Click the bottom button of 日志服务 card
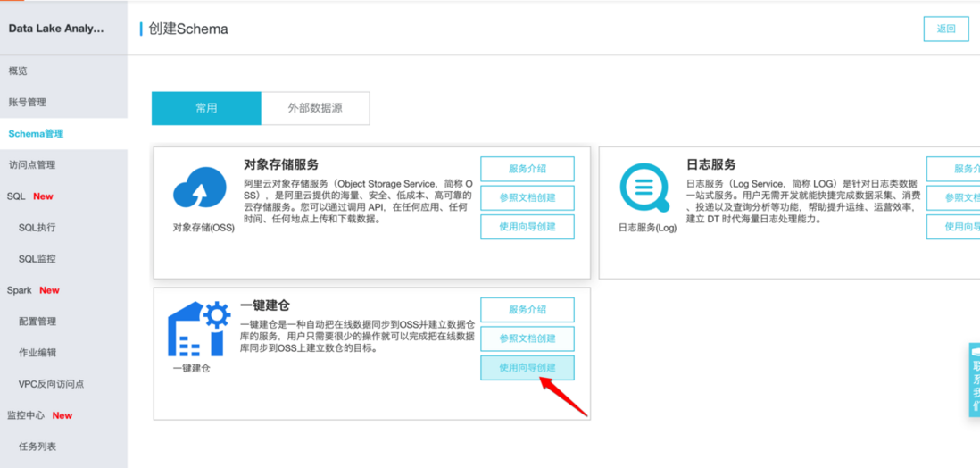This screenshot has height=468, width=980. click(x=953, y=227)
